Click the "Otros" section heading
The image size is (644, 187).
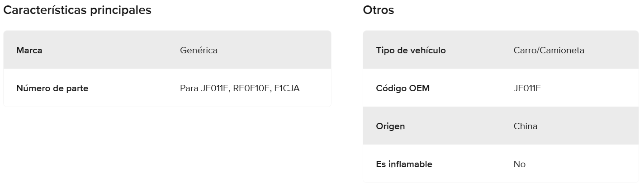[x=378, y=10]
